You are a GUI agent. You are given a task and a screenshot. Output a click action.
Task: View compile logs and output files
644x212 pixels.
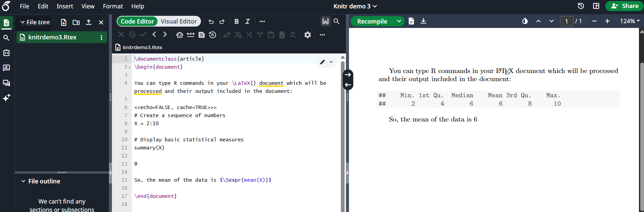pyautogui.click(x=411, y=21)
